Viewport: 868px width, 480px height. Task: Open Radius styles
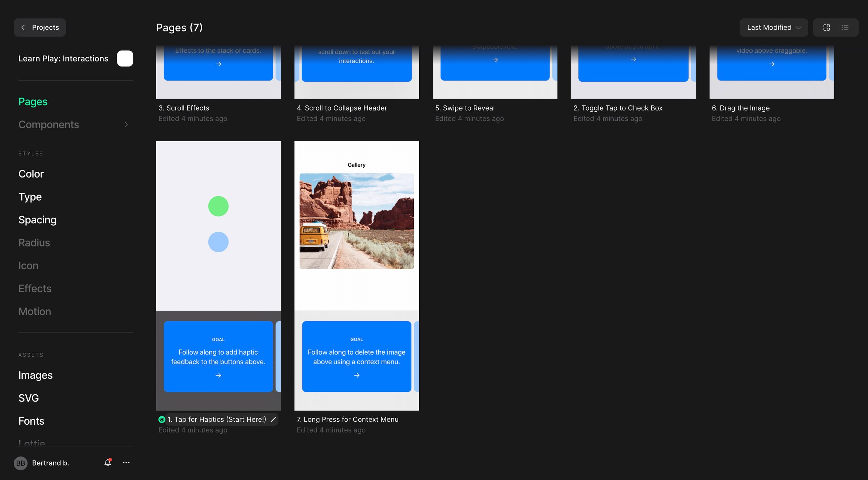tap(34, 243)
